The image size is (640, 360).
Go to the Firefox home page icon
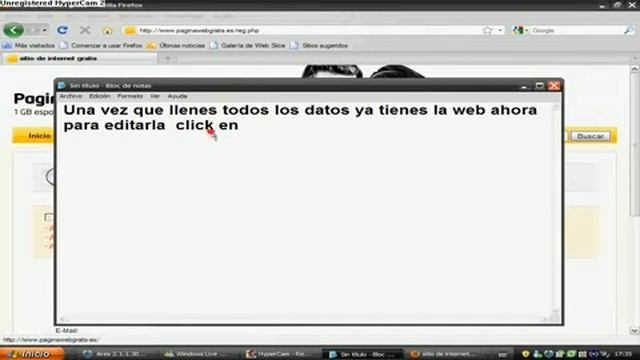(x=108, y=31)
